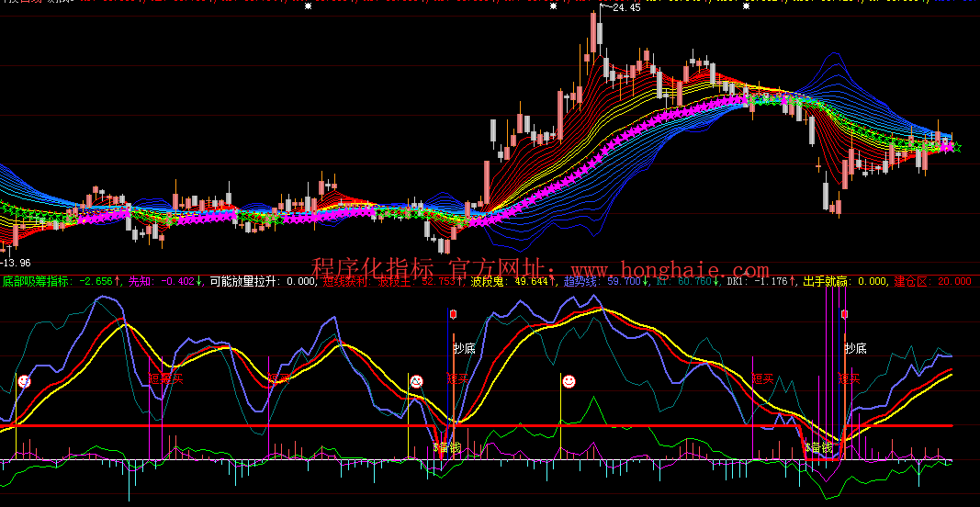Click the left white 抄底 signal text
The width and height of the screenshot is (980, 507).
click(x=464, y=348)
